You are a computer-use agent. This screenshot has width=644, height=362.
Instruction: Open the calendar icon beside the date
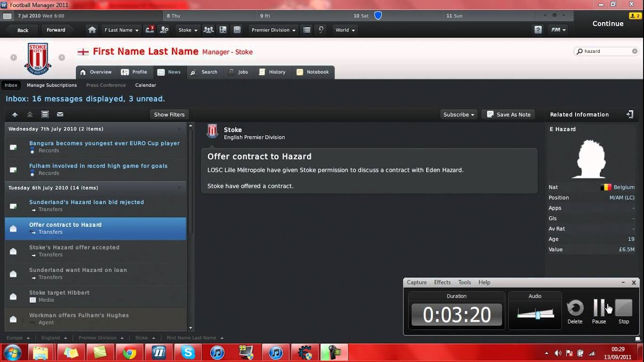pos(7,16)
